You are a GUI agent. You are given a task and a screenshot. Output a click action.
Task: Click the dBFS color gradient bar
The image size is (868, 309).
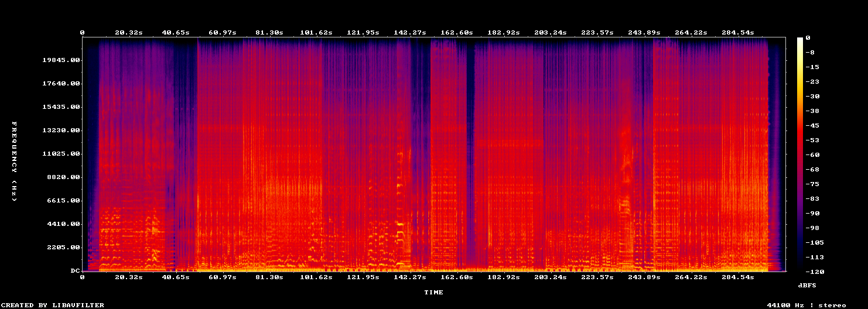click(800, 154)
